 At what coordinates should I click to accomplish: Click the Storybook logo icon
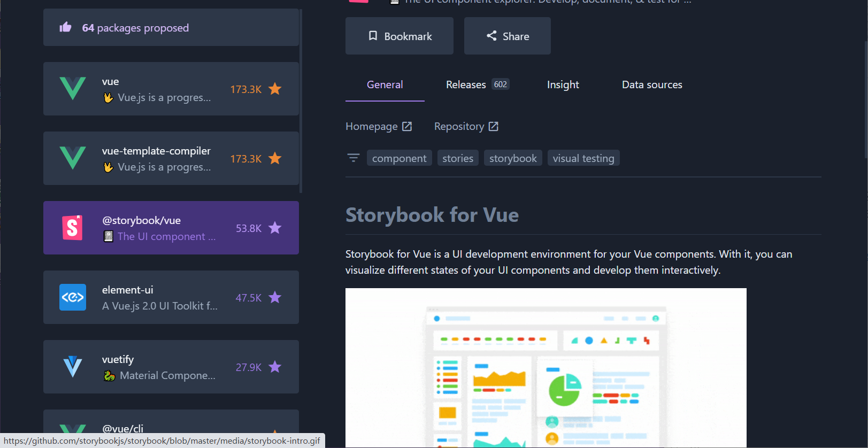[x=73, y=228]
